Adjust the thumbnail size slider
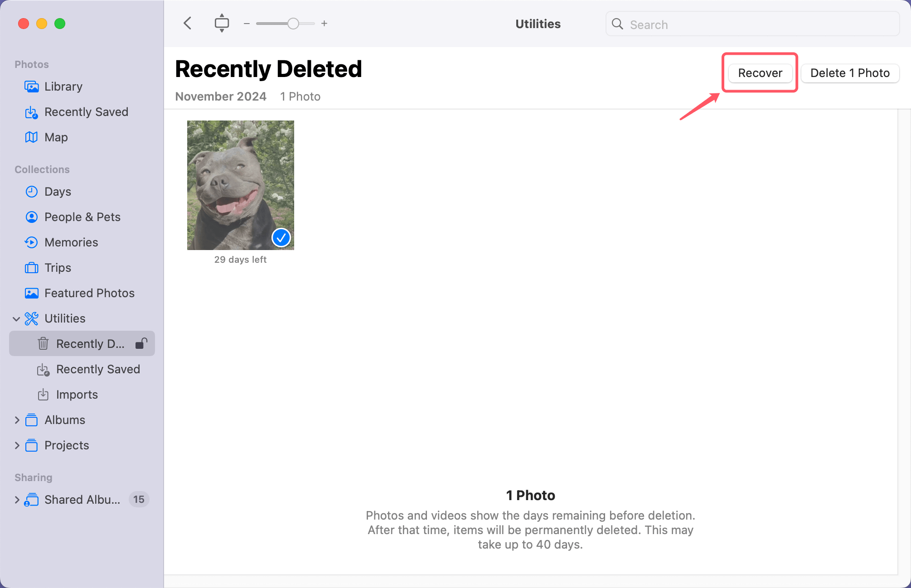This screenshot has height=588, width=911. pos(293,23)
